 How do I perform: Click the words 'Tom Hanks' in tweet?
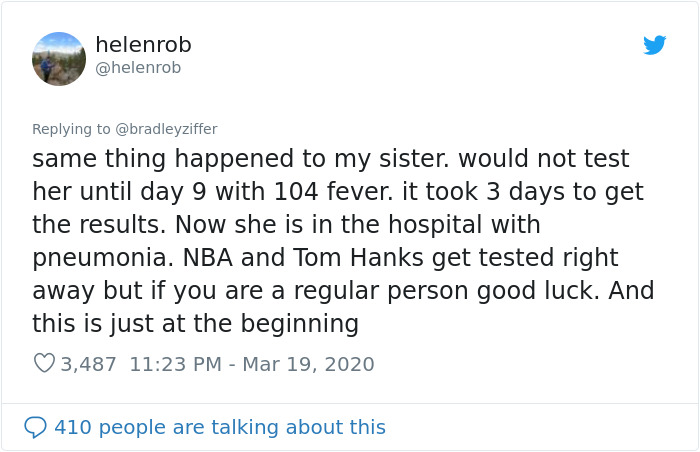coord(355,258)
